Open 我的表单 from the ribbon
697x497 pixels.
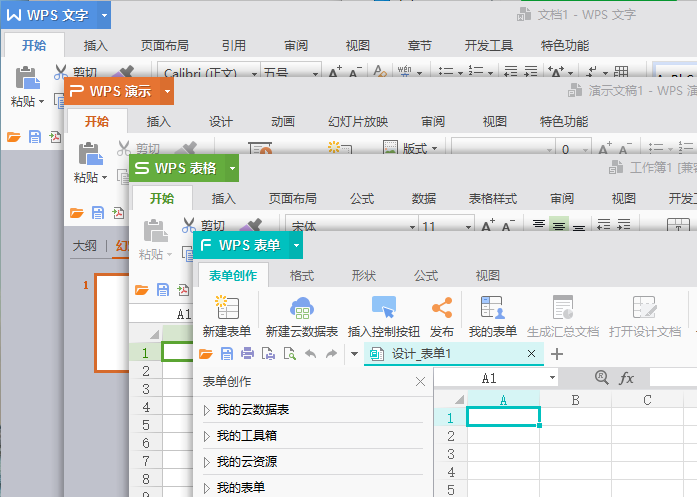tap(492, 309)
